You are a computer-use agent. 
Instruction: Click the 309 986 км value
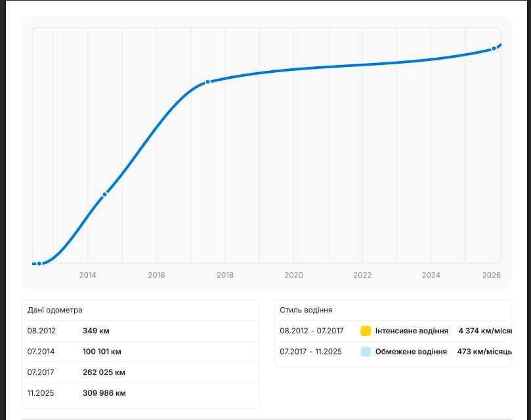[x=104, y=393]
